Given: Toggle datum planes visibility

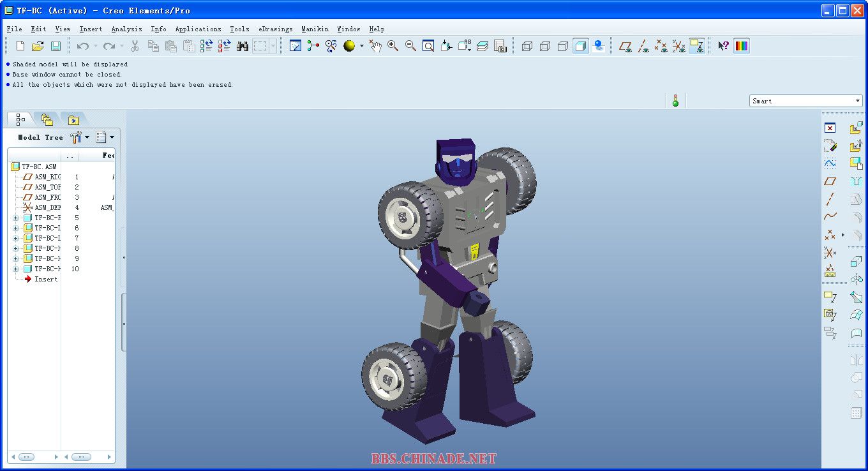Looking at the screenshot, I should pos(625,46).
